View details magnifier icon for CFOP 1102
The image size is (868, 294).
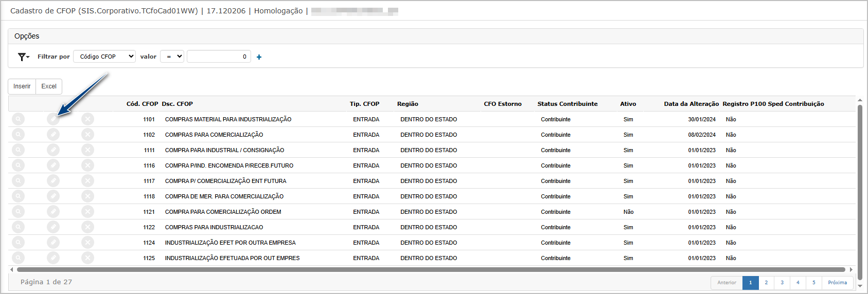(18, 135)
